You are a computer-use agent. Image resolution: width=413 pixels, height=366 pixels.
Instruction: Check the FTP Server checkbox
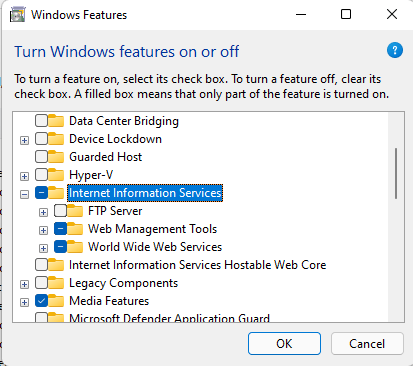60,211
